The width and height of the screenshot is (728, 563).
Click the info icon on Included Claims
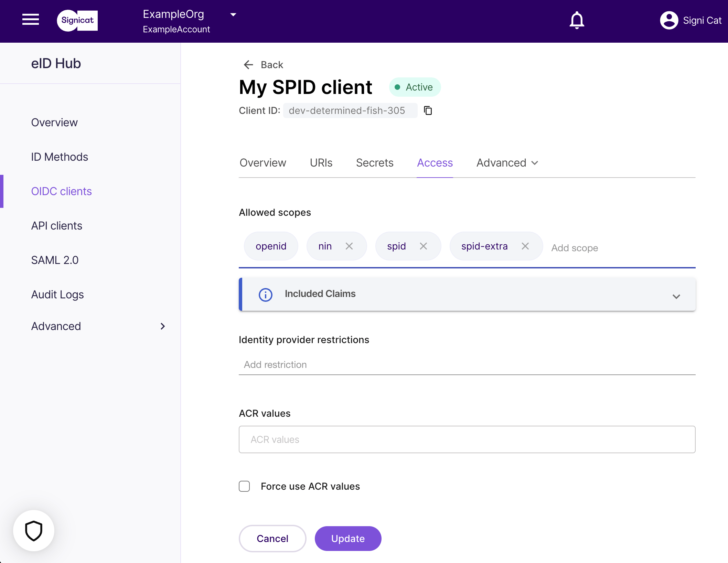tap(265, 295)
